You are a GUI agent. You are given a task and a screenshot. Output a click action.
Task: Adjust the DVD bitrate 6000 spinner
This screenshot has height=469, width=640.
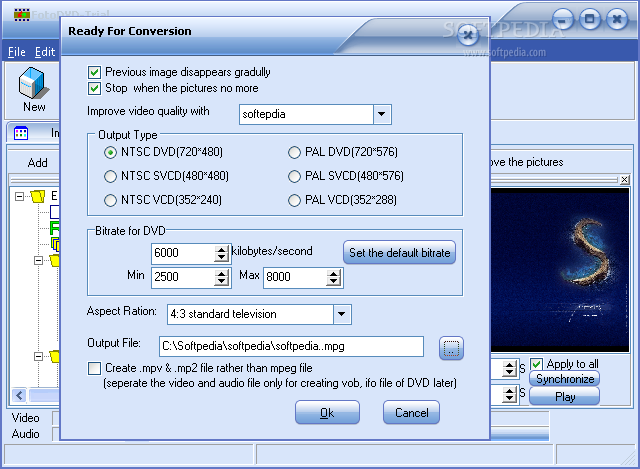point(221,253)
